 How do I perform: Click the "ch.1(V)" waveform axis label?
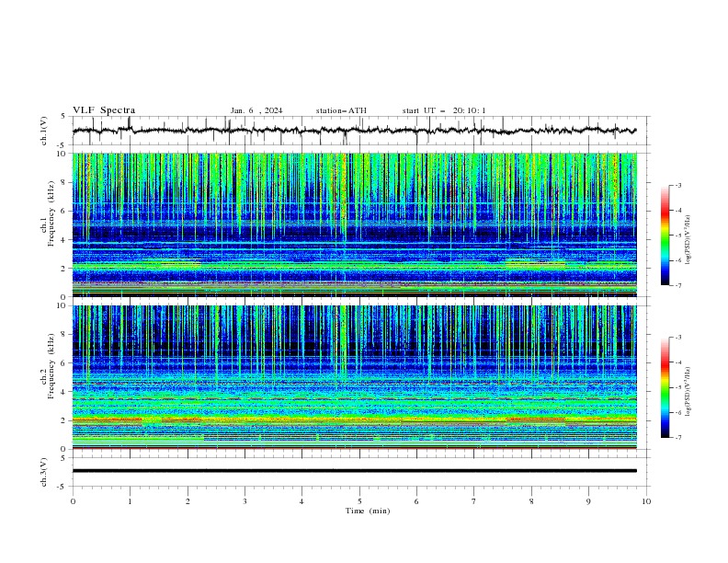(x=44, y=131)
